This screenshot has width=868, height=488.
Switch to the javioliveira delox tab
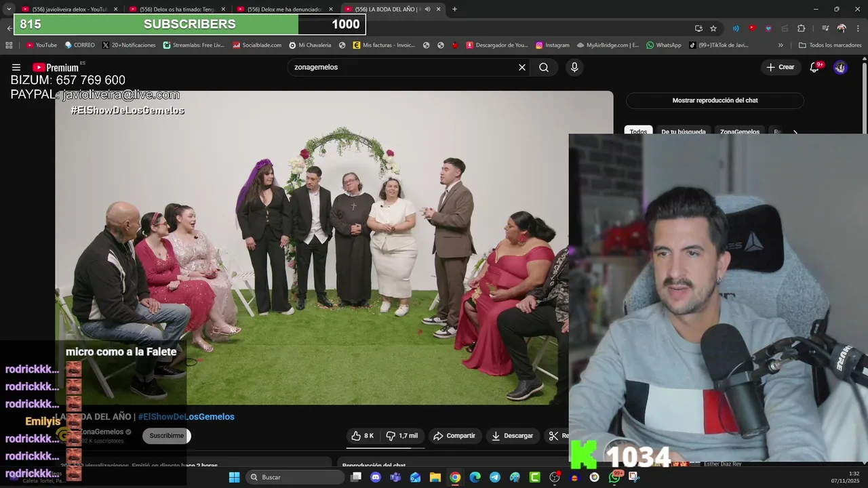coord(69,9)
